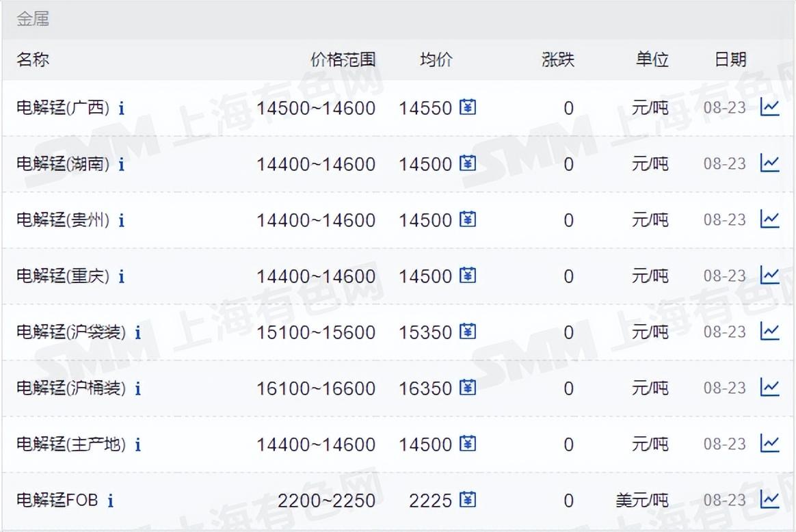The width and height of the screenshot is (796, 532).
Task: Open info icon for 电解锰(贵州)
Action: pos(121,220)
